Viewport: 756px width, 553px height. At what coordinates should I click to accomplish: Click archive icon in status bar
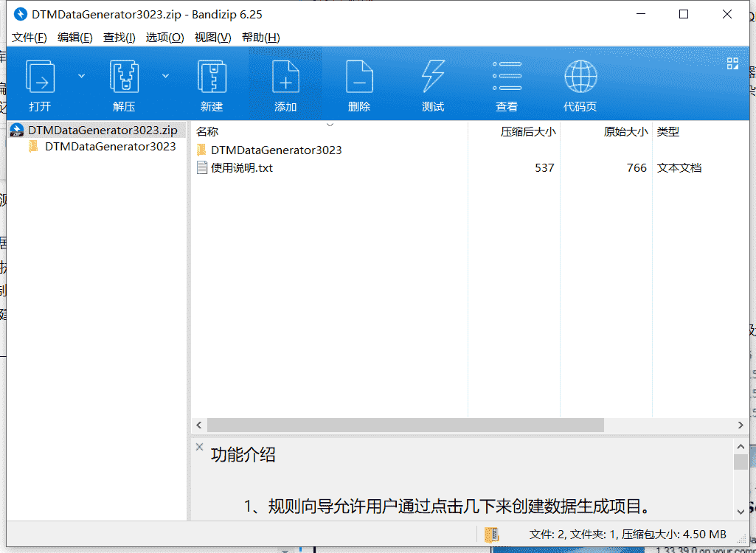tap(491, 534)
